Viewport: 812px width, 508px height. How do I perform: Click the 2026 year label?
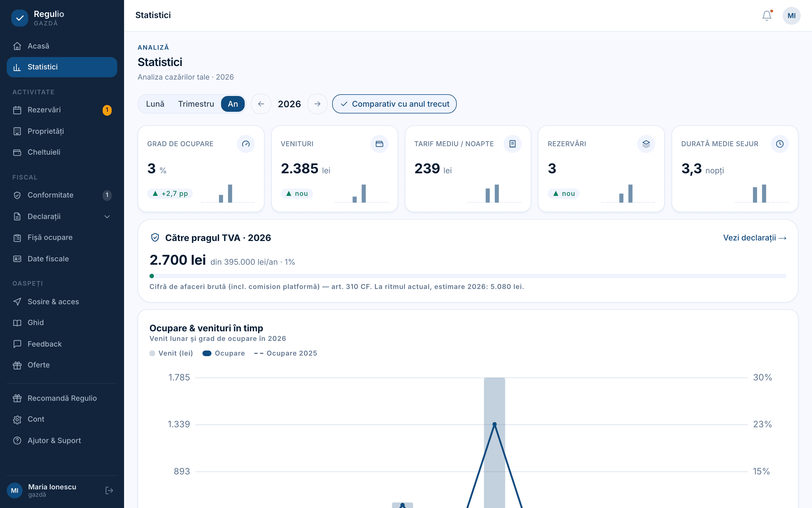coord(289,104)
